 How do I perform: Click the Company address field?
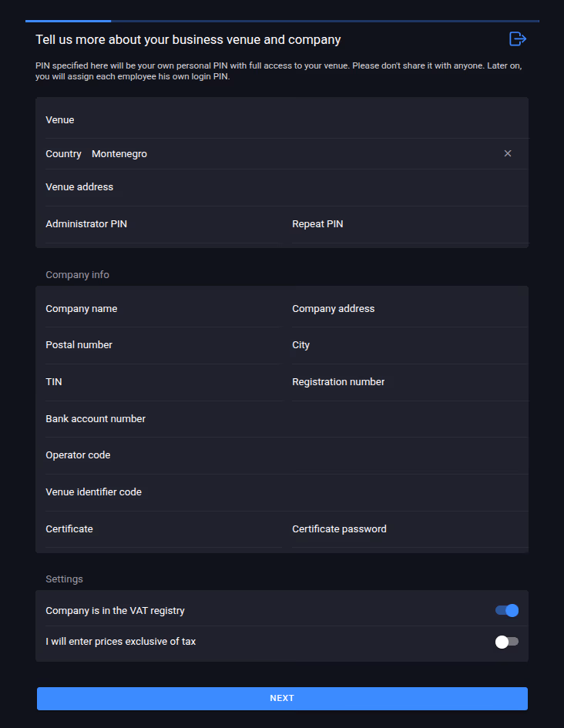(411, 309)
